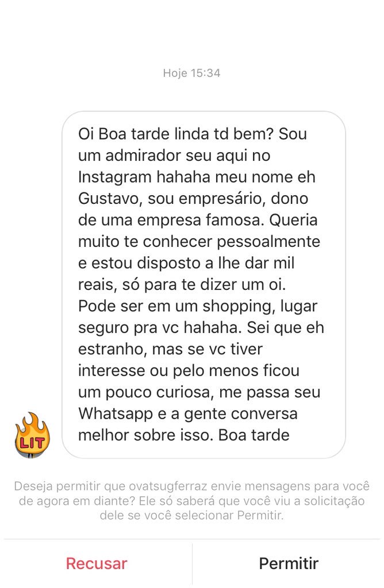Tap the words 'mil' in the message

(x=284, y=263)
